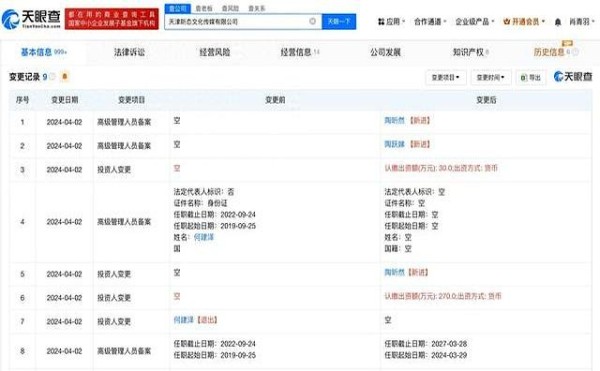This screenshot has height=371, width=600.
Task: Click row number 6 in 序号 column
Action: [22, 298]
